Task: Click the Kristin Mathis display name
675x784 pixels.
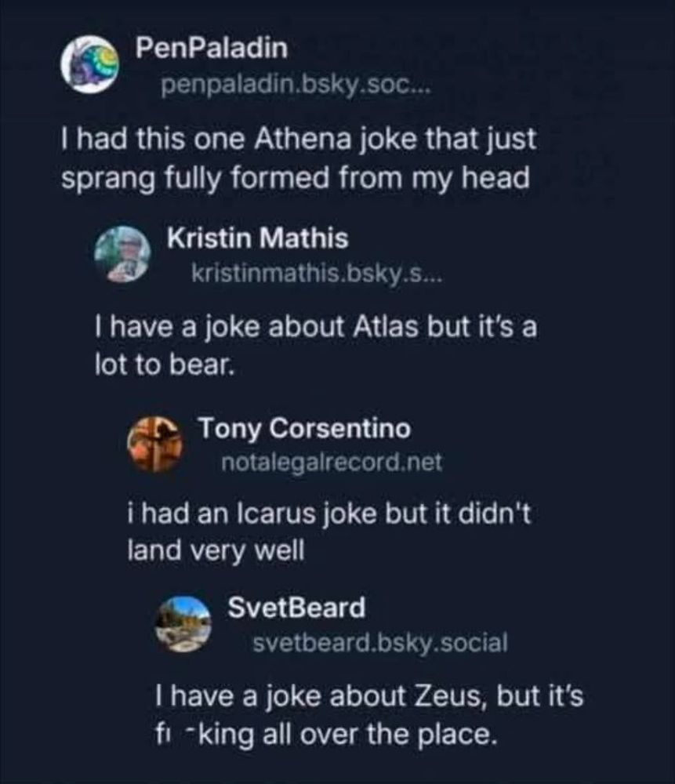Action: coord(257,238)
